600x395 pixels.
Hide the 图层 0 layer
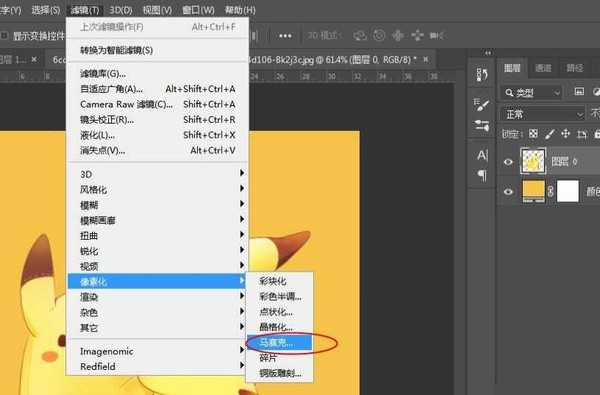coord(508,162)
